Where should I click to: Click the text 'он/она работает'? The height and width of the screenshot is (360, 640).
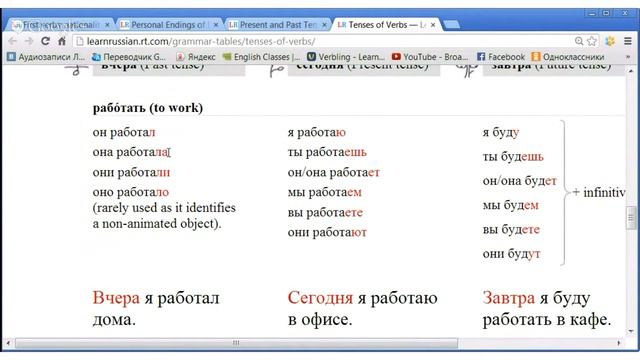334,172
